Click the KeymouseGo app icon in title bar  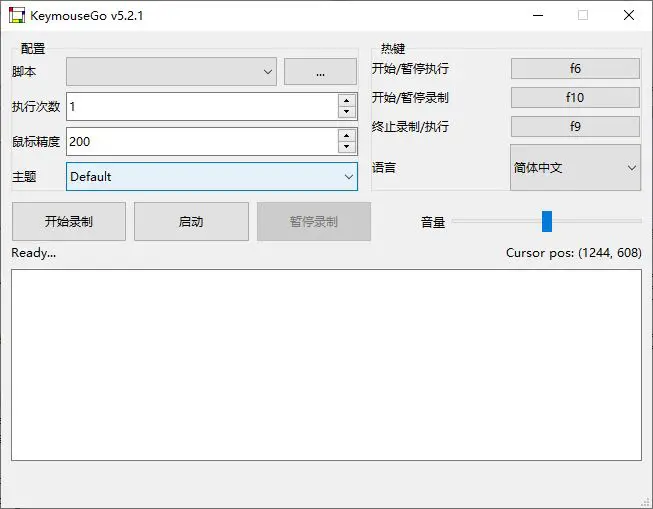tap(17, 15)
